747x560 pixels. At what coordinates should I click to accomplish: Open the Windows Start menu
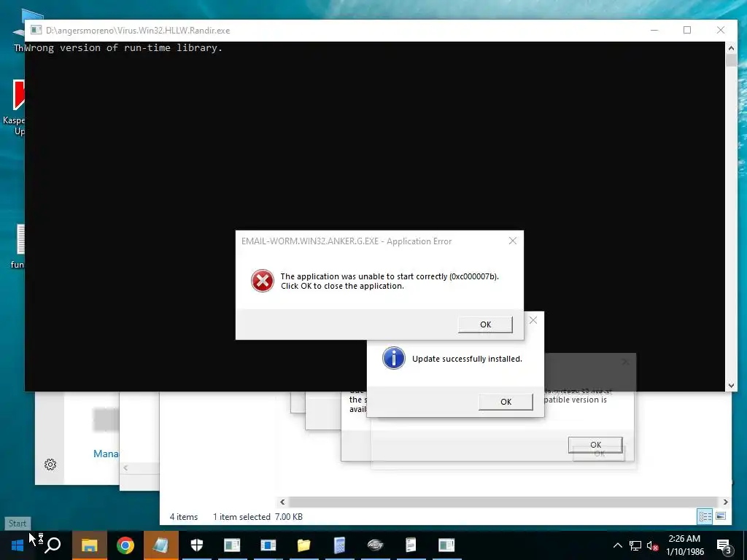pos(18,545)
